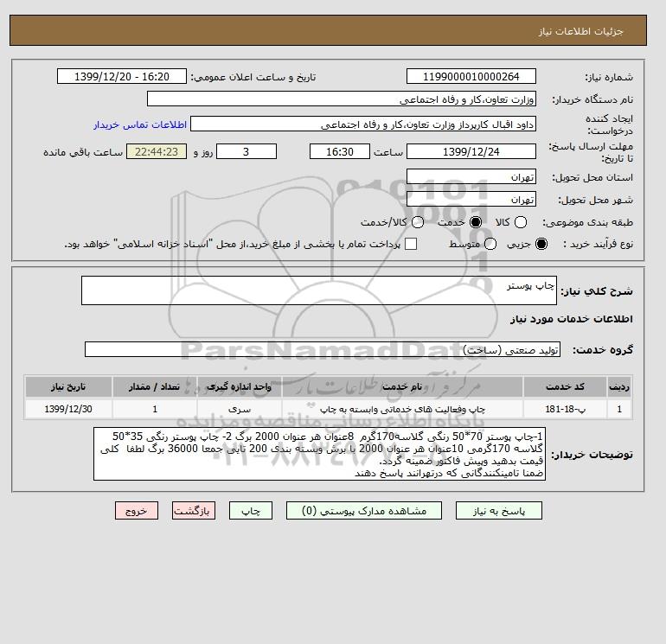Click the واحد اندازه گیری column header
The width and height of the screenshot is (666, 644).
239,386
